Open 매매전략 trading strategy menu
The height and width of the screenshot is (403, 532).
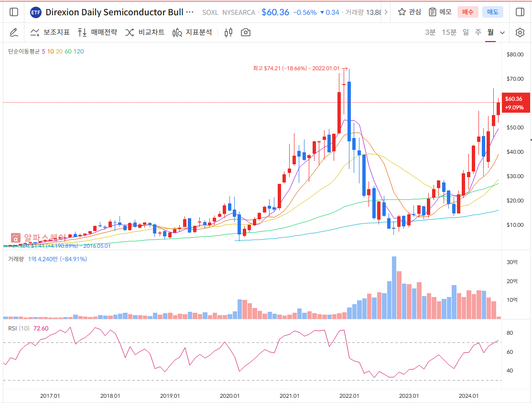(98, 32)
